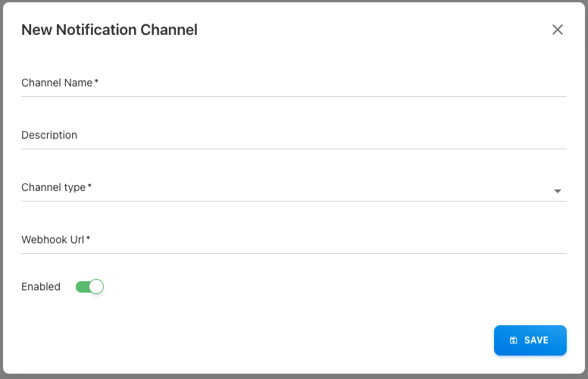Close the New Notification Channel dialog
The image size is (588, 379).
(558, 30)
